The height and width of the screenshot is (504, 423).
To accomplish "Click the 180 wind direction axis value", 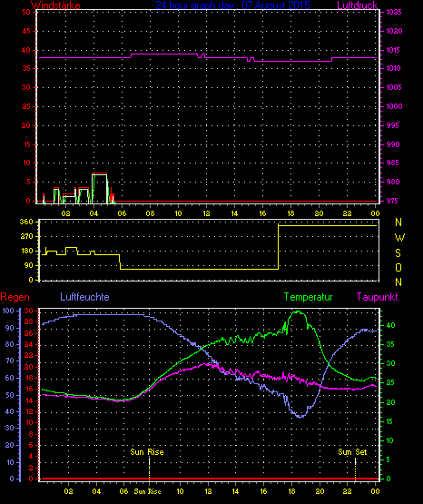I will (26, 251).
